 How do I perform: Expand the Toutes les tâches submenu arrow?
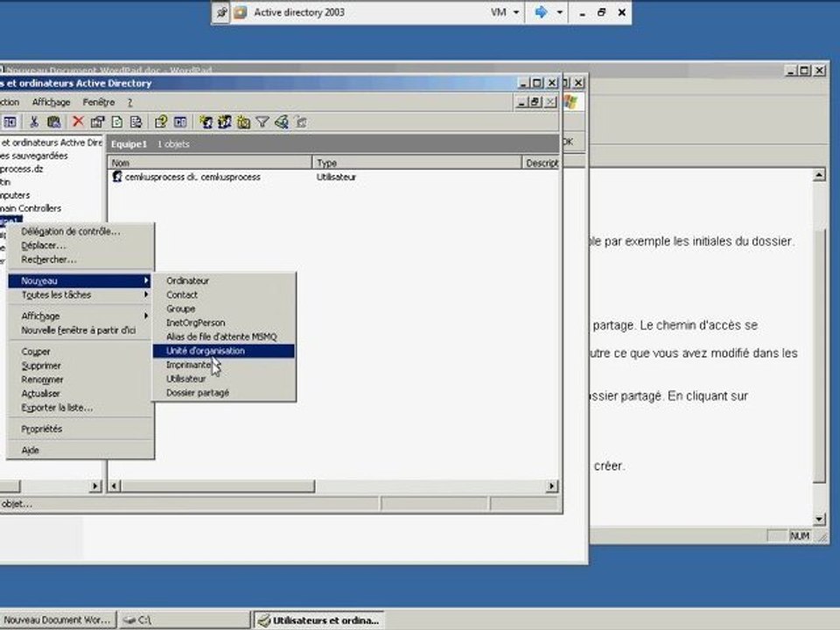click(146, 294)
